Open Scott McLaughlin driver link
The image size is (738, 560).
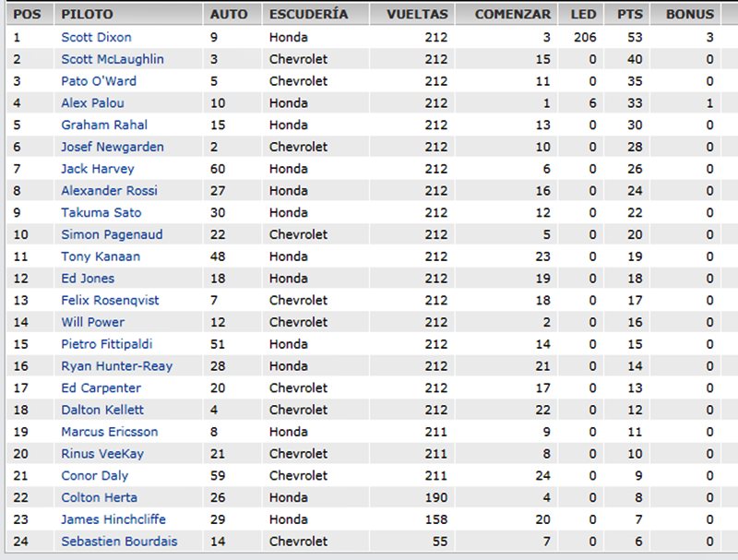[x=113, y=59]
